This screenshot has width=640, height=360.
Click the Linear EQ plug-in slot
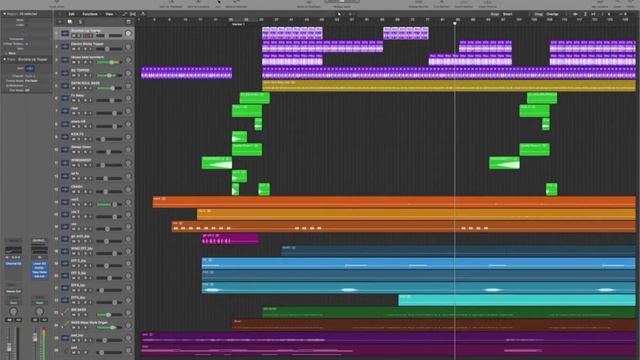[x=39, y=264]
